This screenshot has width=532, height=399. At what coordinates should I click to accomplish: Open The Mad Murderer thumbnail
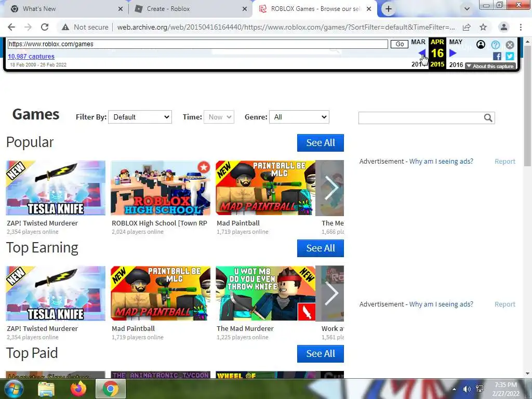(x=265, y=294)
